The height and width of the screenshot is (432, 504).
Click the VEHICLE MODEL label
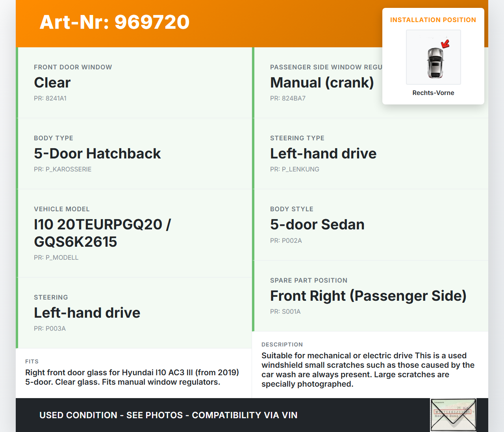point(62,209)
